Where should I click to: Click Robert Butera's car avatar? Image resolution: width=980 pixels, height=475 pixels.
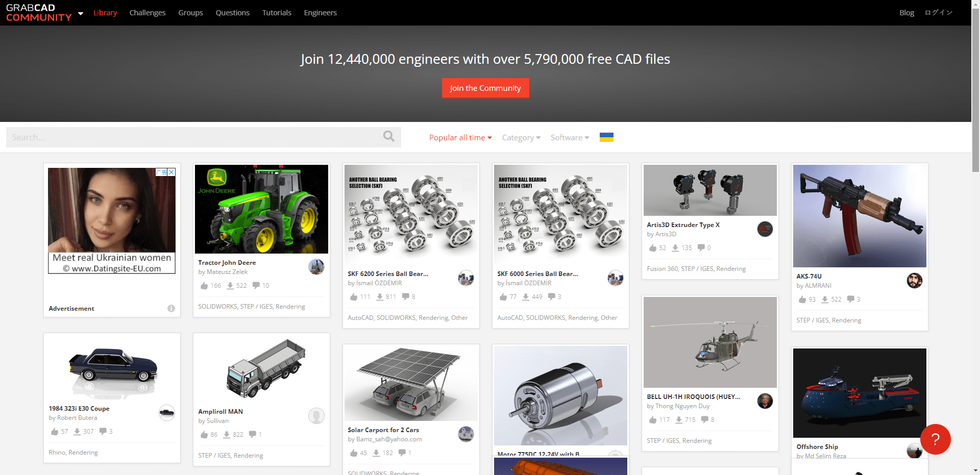(x=167, y=412)
